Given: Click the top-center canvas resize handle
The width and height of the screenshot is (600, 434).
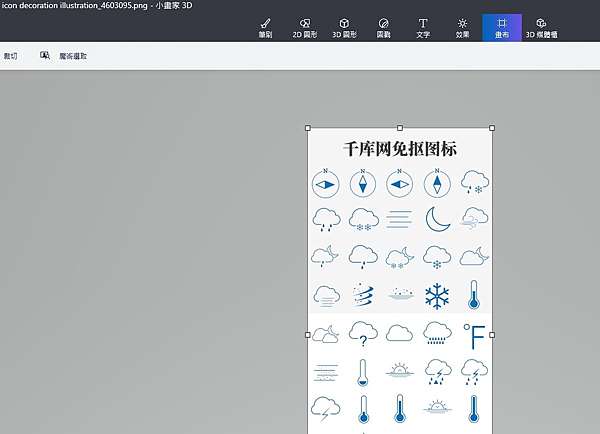Looking at the screenshot, I should 400,128.
